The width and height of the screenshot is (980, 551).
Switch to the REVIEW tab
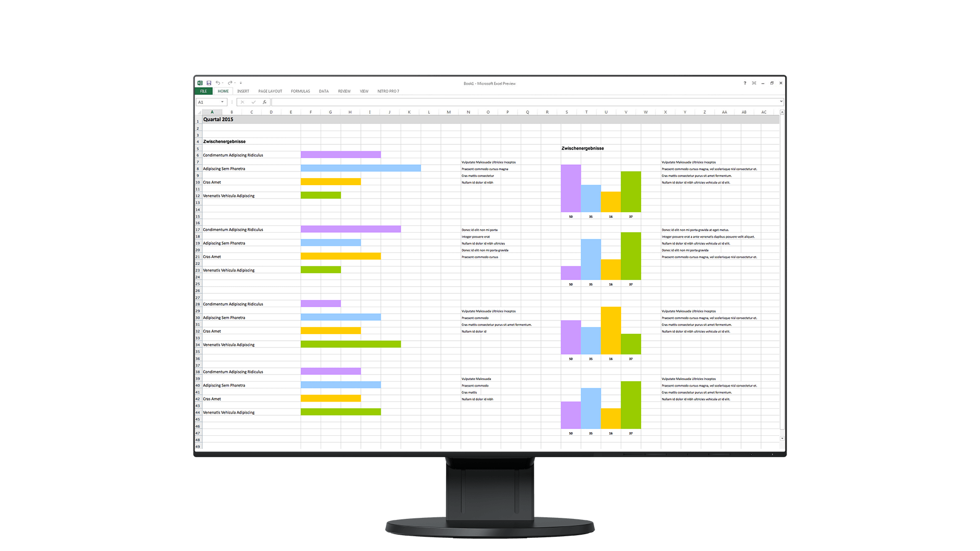coord(344,91)
